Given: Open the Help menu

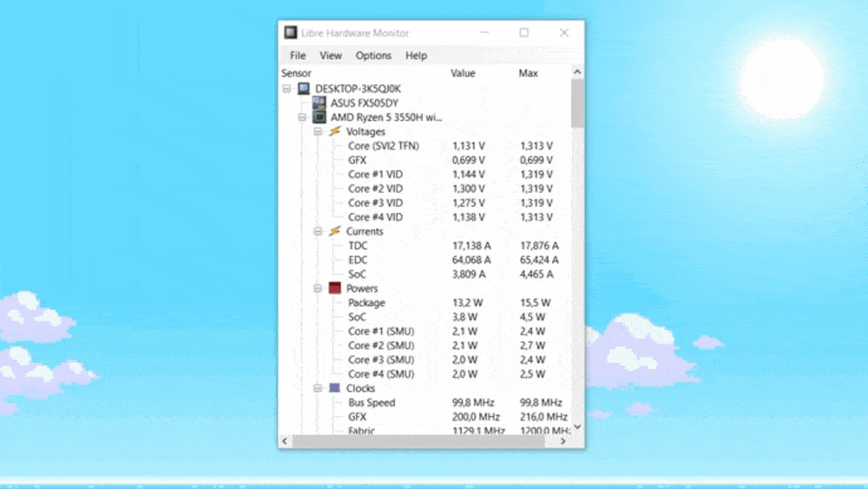Looking at the screenshot, I should tap(416, 56).
